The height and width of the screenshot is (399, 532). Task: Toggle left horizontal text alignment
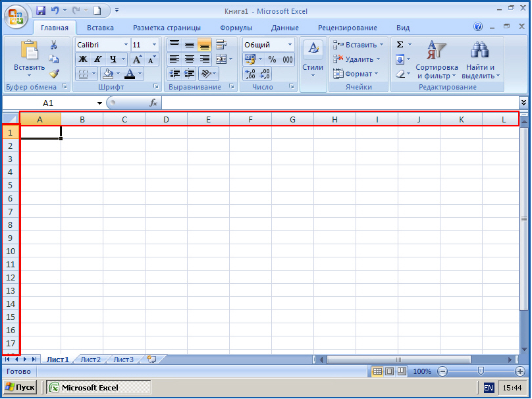point(174,59)
